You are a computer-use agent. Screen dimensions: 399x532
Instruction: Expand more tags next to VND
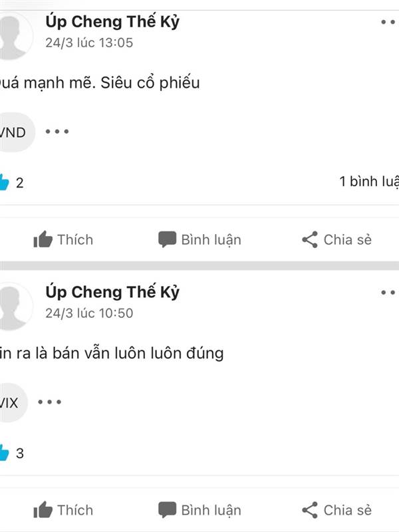pos(57,132)
